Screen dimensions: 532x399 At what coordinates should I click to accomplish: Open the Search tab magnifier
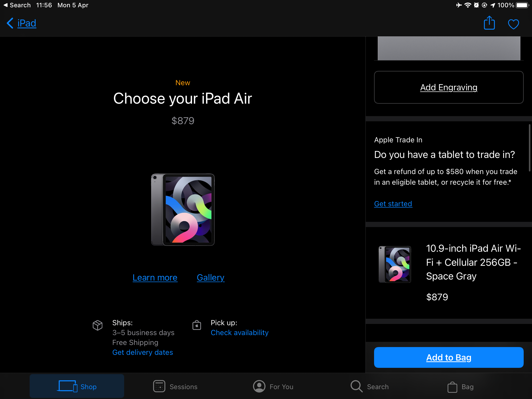point(356,386)
